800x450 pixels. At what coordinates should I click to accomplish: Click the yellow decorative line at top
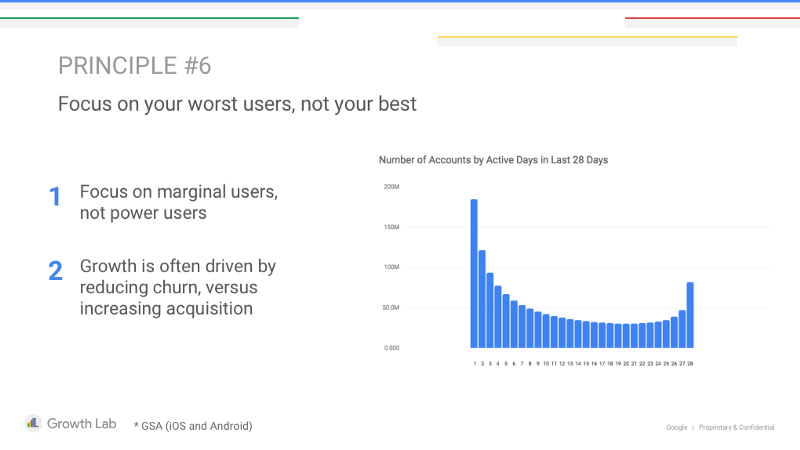(x=587, y=38)
